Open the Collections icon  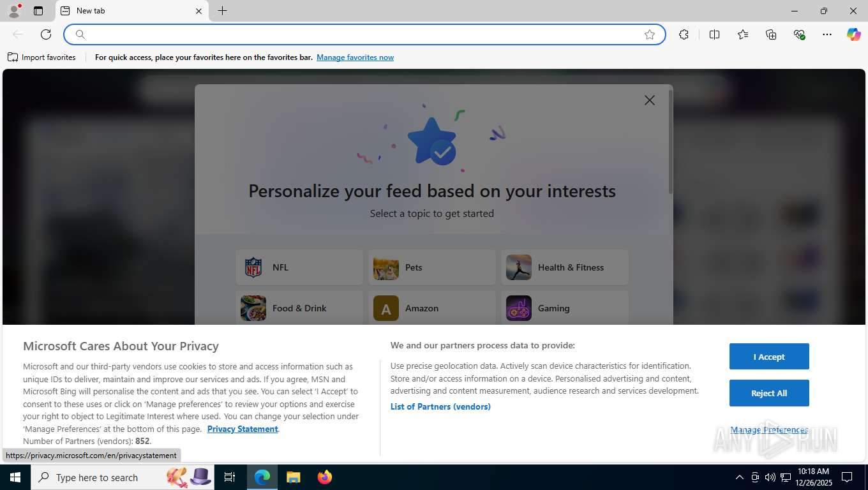coord(771,34)
